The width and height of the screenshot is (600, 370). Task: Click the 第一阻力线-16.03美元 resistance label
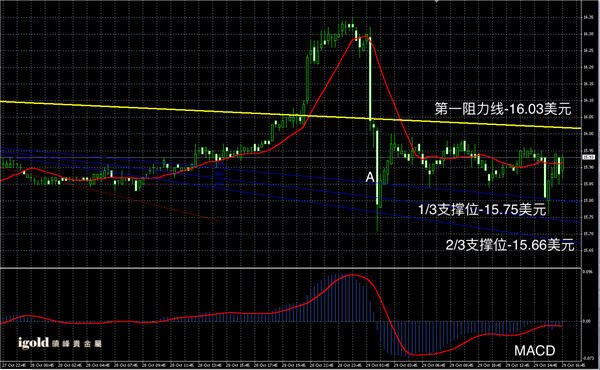[503, 109]
